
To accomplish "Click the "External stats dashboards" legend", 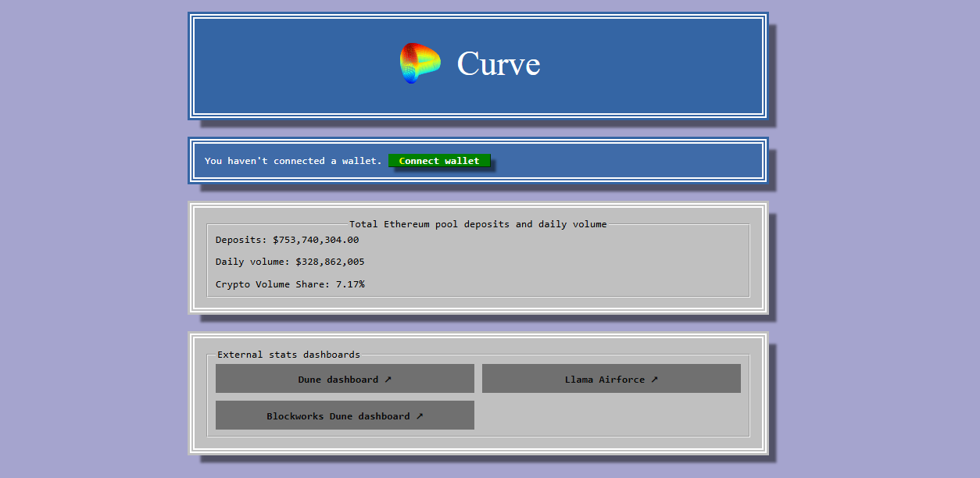I will coord(288,355).
